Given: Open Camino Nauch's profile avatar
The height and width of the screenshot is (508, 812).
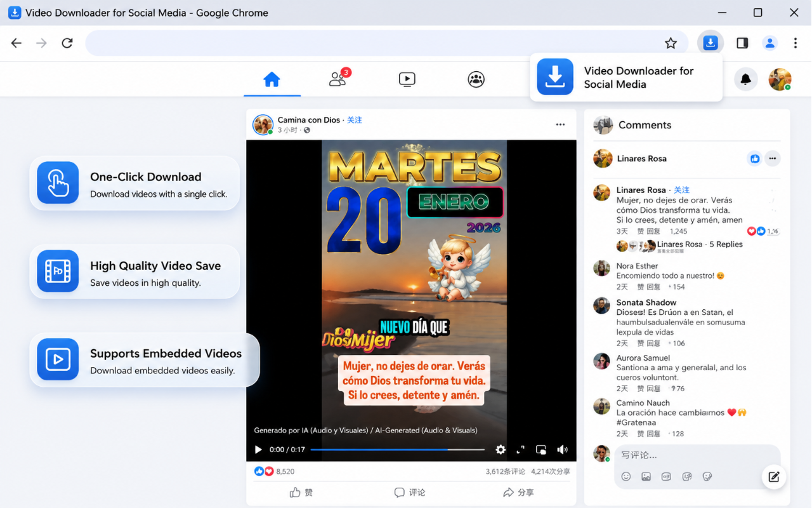Looking at the screenshot, I should click(x=601, y=406).
